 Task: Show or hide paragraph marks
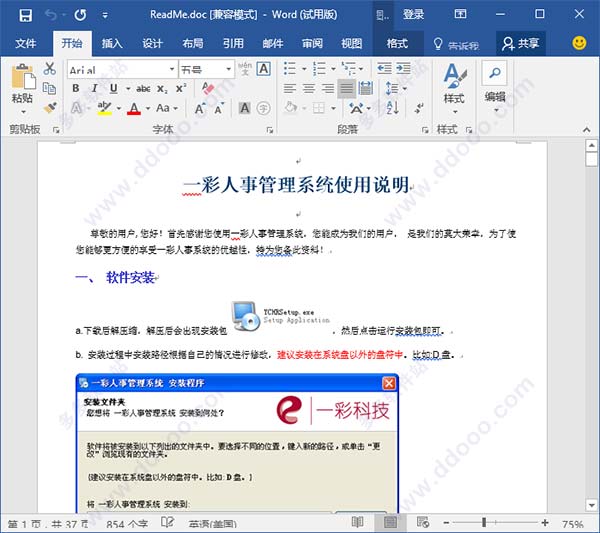coord(419,108)
